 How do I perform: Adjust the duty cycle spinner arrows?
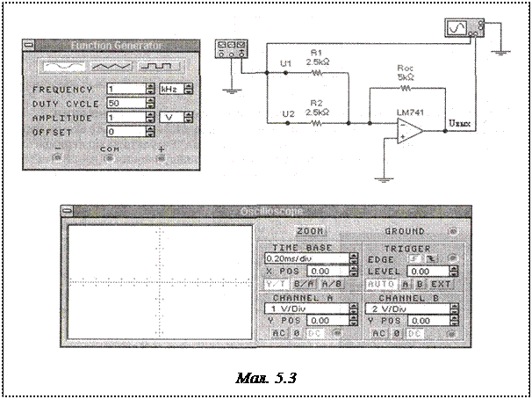pos(150,103)
